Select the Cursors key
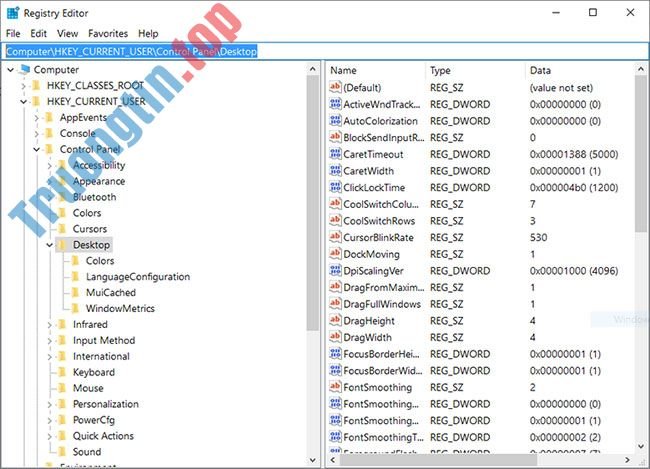This screenshot has height=469, width=650. [x=90, y=229]
